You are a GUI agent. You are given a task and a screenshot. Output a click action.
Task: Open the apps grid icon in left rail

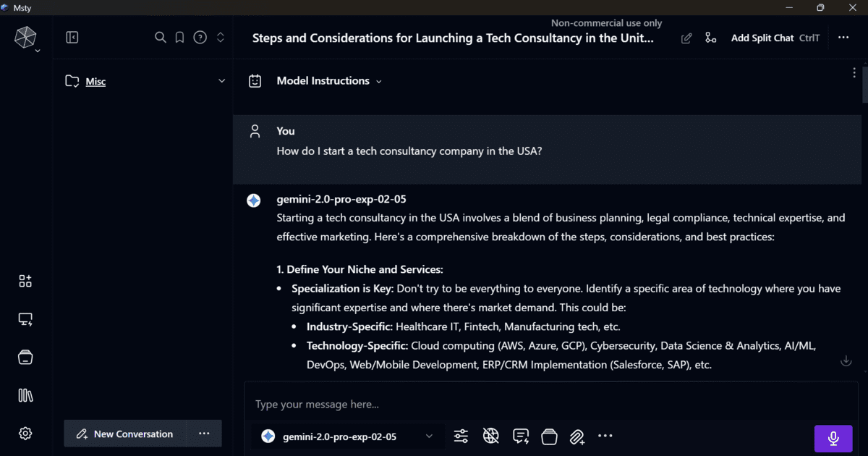25,282
